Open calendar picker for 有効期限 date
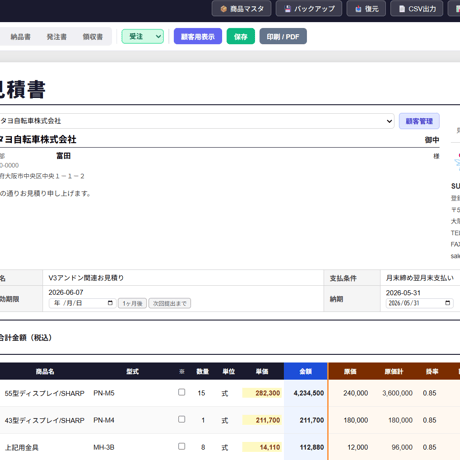 (x=110, y=303)
